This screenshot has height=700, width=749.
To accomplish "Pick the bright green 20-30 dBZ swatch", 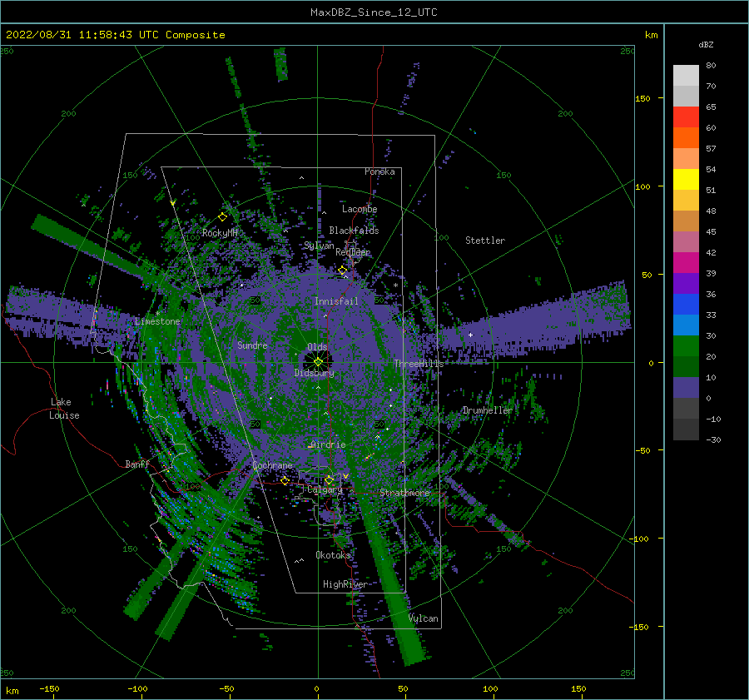I will pyautogui.click(x=686, y=346).
